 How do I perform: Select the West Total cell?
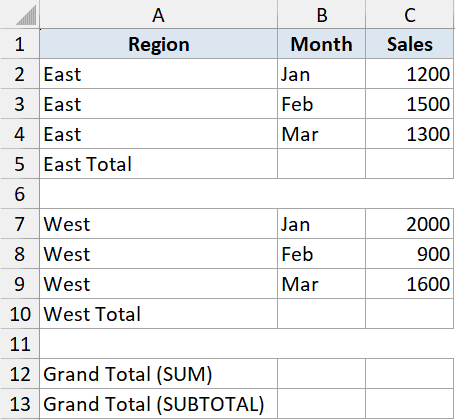point(158,314)
